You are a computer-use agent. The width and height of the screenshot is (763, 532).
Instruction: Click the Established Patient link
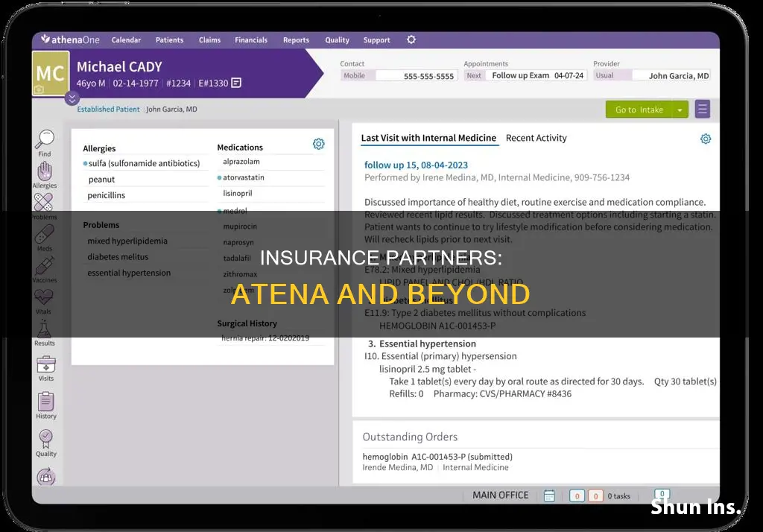108,109
